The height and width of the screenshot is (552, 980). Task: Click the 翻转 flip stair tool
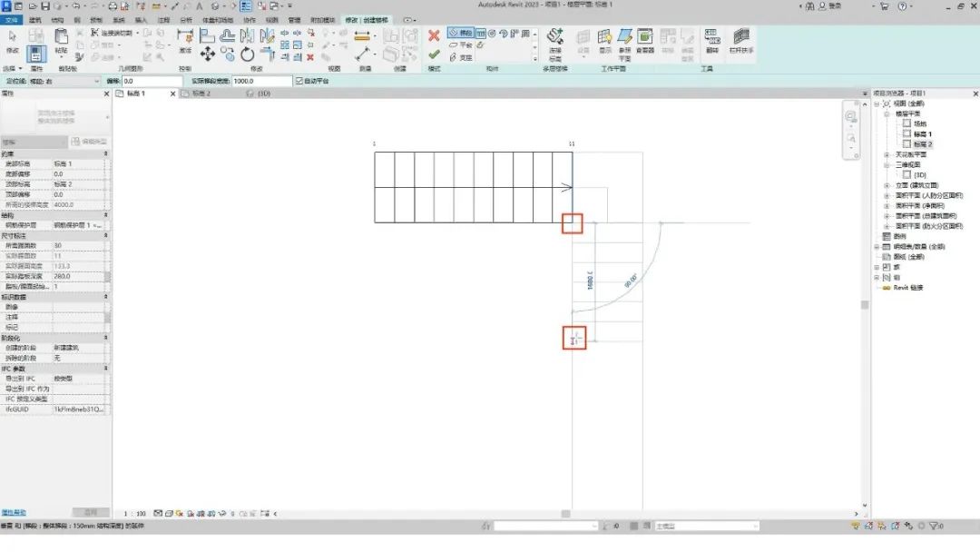[x=710, y=41]
